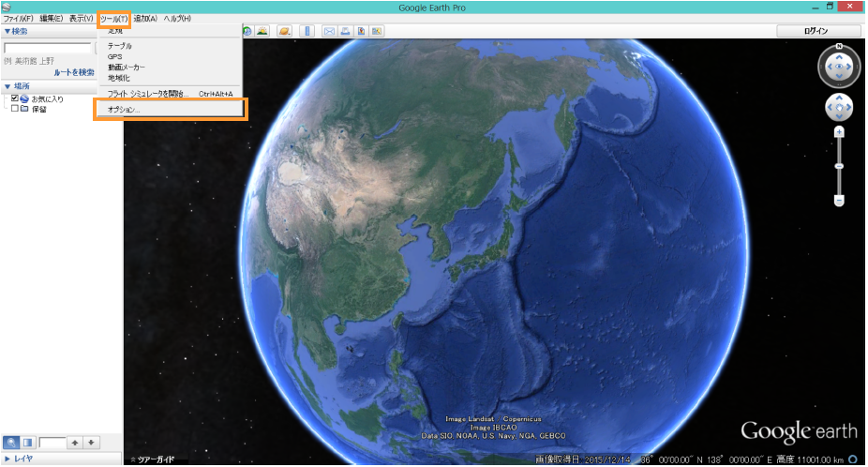Screen dimensions: 868x467
Task: Open the 表示(V) menu
Action: (x=81, y=18)
